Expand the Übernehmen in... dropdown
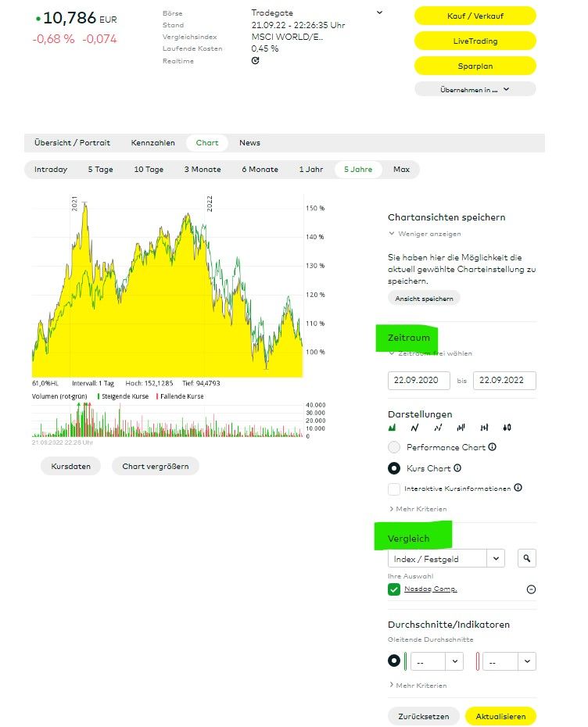Screen dimensions: 588x727 pos(475,89)
